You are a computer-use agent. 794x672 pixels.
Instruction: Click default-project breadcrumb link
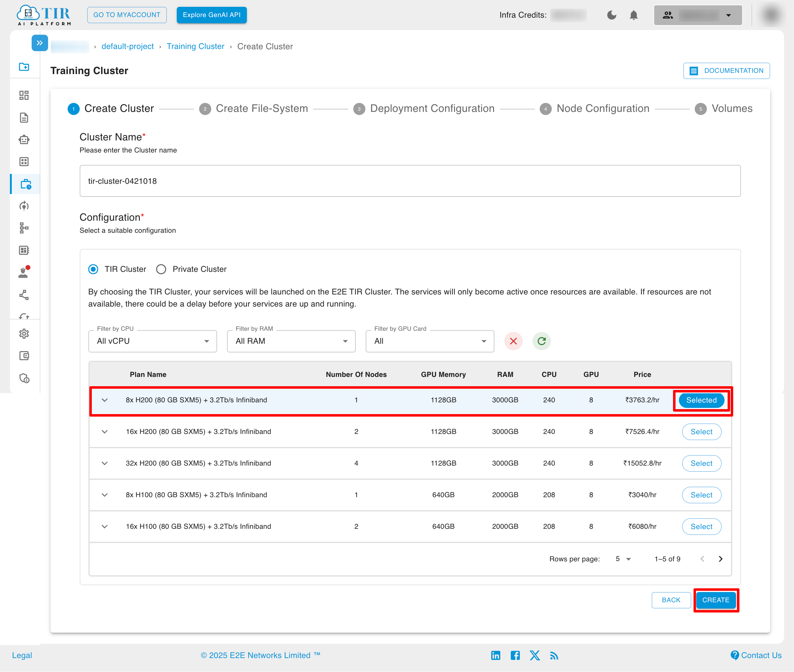128,46
